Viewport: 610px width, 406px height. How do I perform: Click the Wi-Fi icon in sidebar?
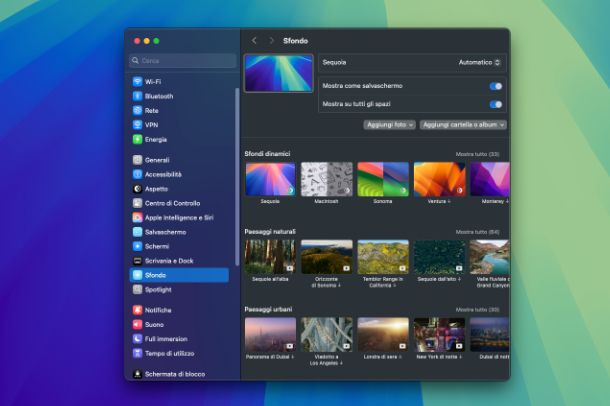tap(138, 82)
